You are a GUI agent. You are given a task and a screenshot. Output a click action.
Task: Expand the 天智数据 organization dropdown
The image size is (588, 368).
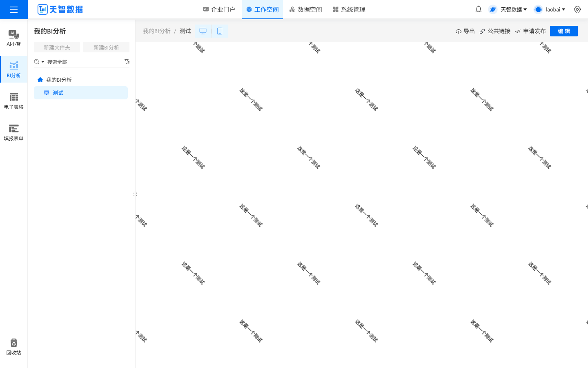point(525,9)
